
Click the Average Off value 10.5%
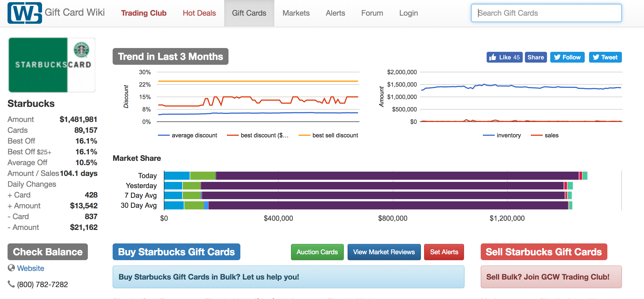(86, 162)
